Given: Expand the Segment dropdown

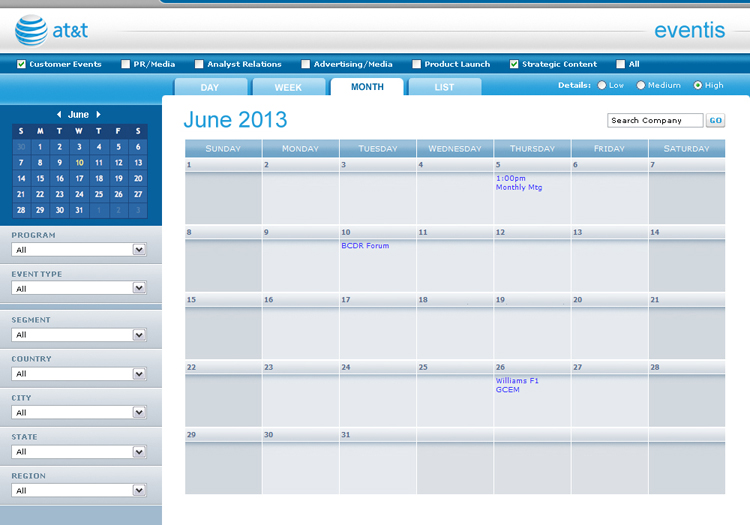Looking at the screenshot, I should [79, 335].
